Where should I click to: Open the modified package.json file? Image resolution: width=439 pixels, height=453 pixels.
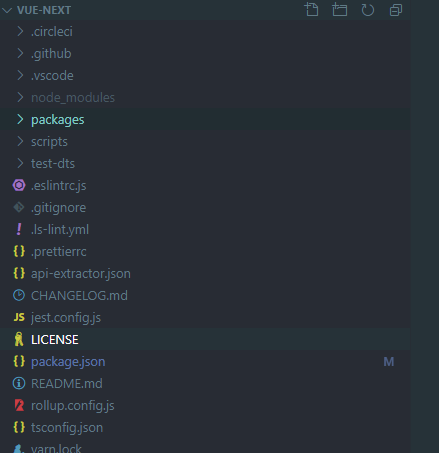click(68, 362)
